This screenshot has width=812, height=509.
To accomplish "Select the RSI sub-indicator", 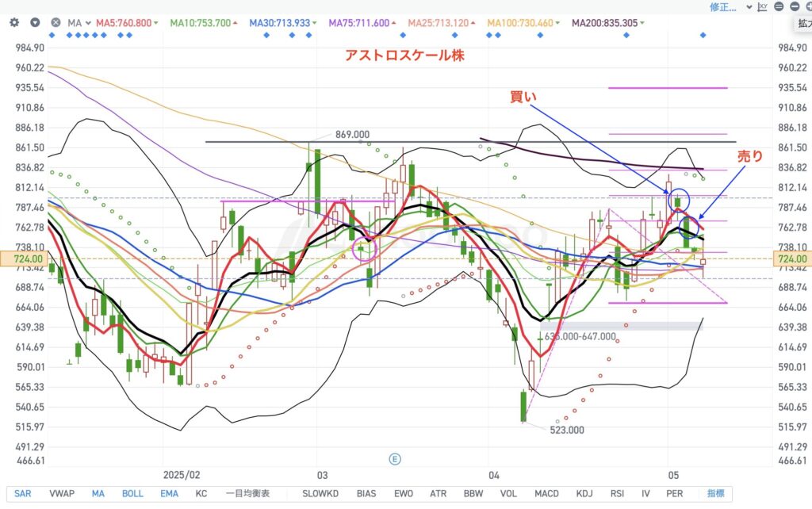I will [x=617, y=493].
